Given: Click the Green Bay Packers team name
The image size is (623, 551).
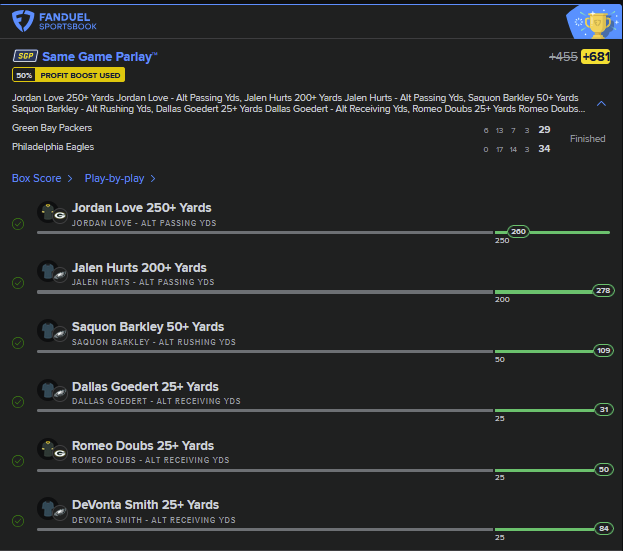Looking at the screenshot, I should [52, 128].
